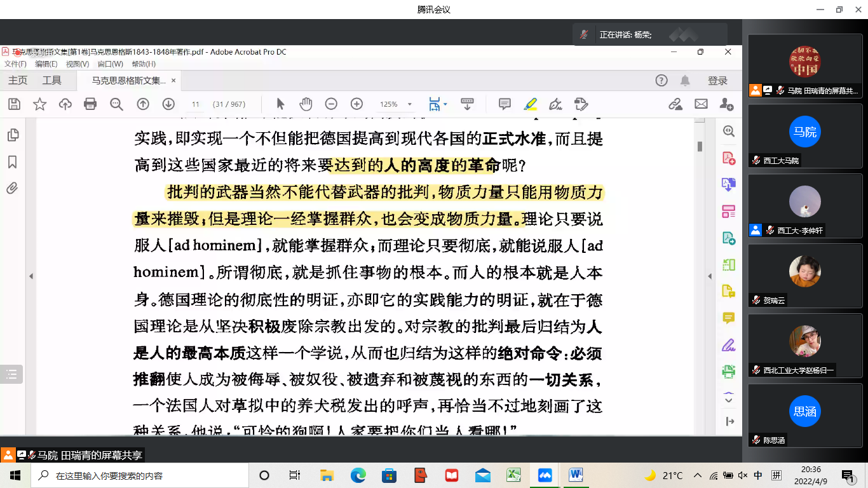
Task: Go to next page with down arrow
Action: click(x=168, y=104)
